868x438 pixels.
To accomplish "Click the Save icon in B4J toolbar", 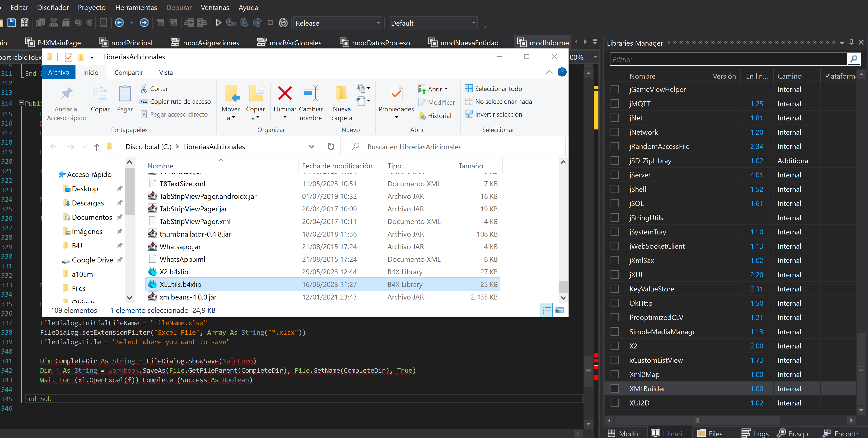I will (11, 23).
